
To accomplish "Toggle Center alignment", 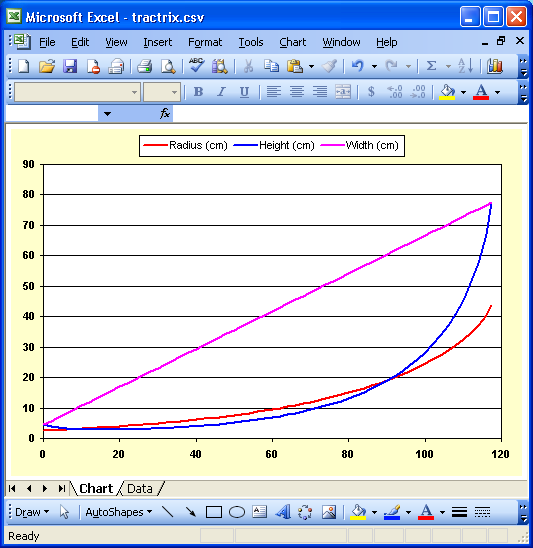I will coord(297,92).
